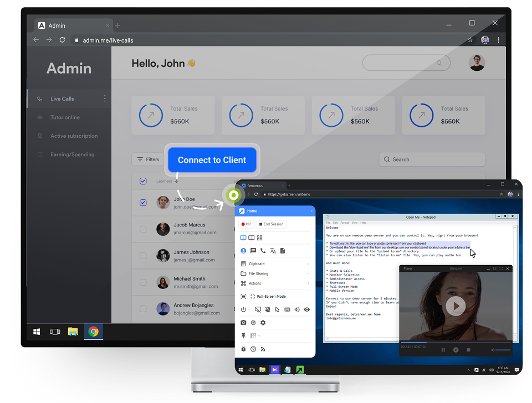Expand the Clipboard section
This screenshot has height=403, width=532.
275,263
